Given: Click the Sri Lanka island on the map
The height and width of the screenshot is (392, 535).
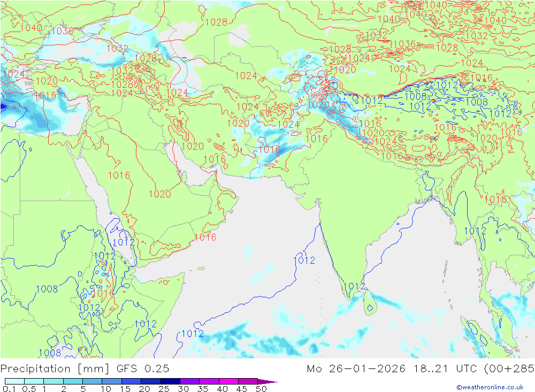Looking at the screenshot, I should point(370,303).
